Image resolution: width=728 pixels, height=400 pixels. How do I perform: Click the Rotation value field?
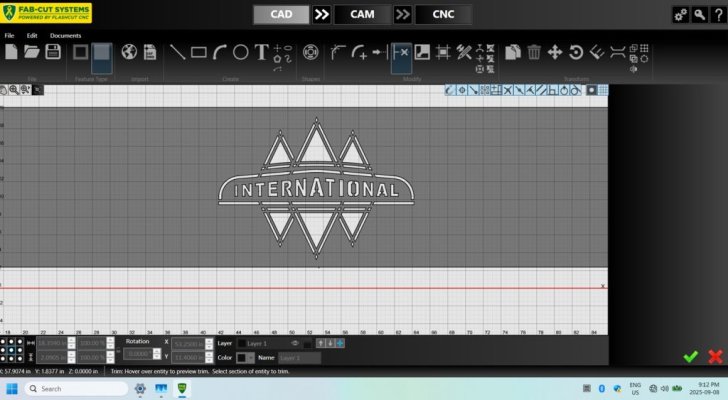[138, 354]
